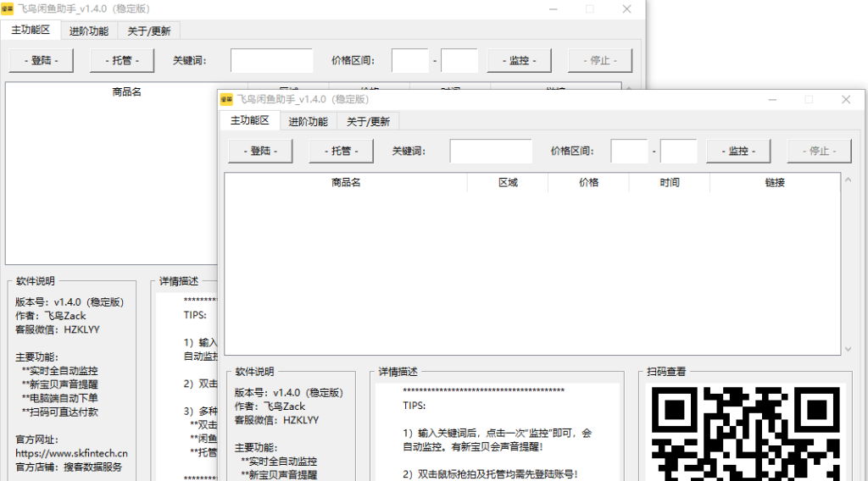Image resolution: width=868 pixels, height=481 pixels.
Task: Open the 进阶功能 tab in the front window
Action: tap(308, 121)
